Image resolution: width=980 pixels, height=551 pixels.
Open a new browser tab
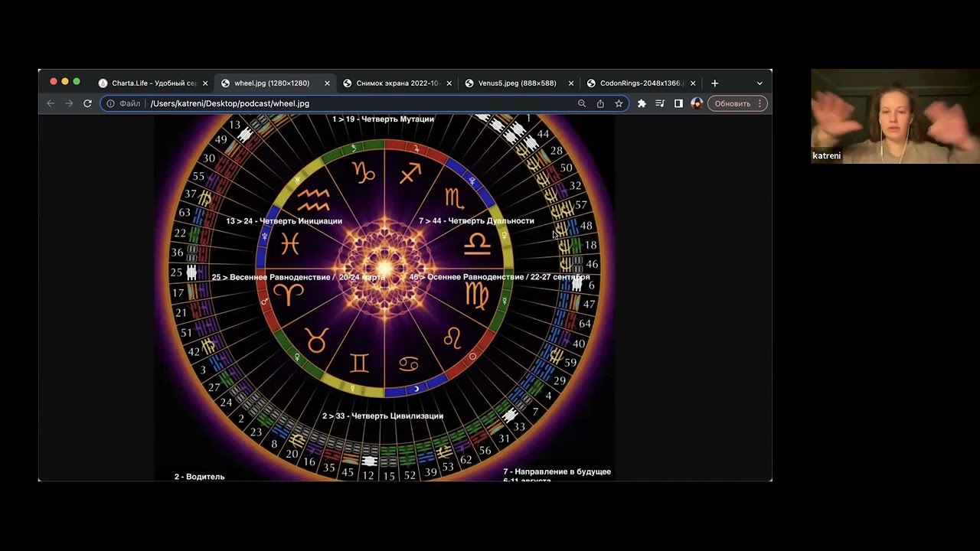(x=714, y=83)
